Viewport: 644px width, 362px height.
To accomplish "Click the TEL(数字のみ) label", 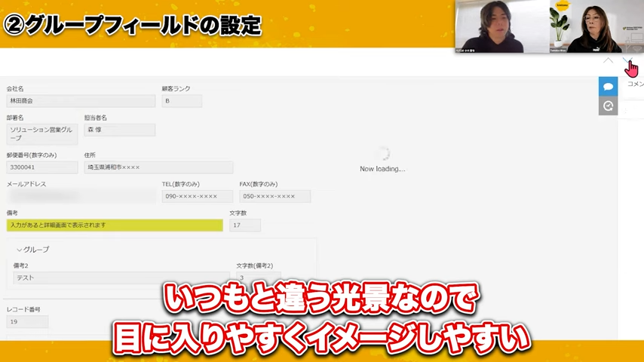I will click(181, 184).
